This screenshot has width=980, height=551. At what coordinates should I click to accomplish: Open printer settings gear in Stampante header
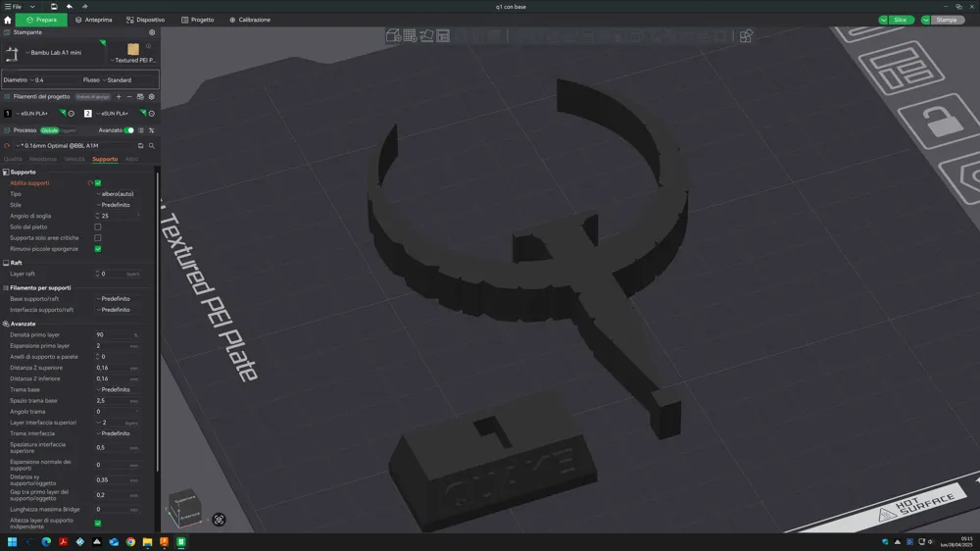click(x=152, y=32)
